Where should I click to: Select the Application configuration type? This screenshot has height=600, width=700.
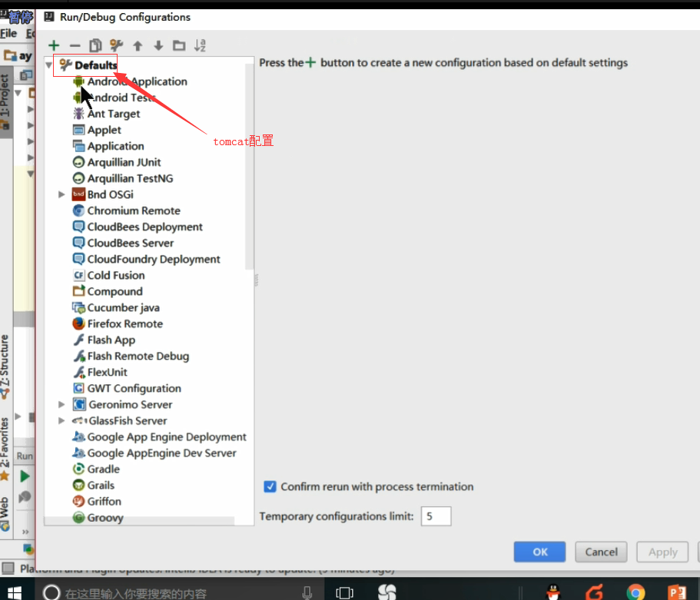[x=115, y=146]
